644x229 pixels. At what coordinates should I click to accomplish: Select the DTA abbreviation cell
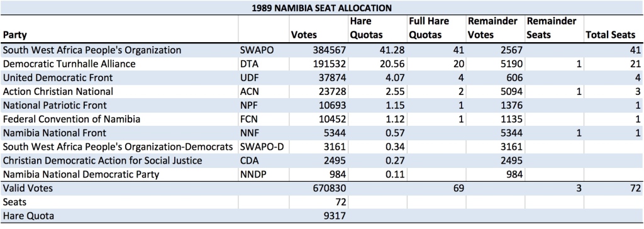[x=248, y=64]
